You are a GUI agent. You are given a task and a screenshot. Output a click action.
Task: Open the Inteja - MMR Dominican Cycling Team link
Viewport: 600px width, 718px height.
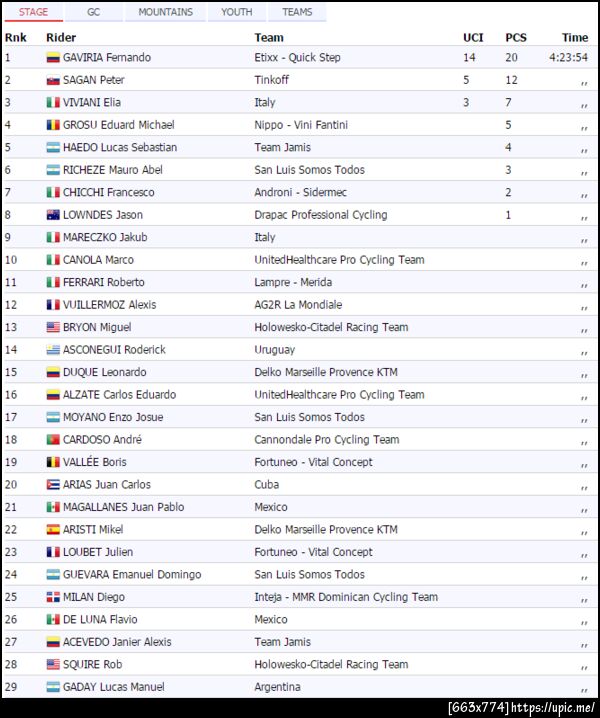(346, 597)
